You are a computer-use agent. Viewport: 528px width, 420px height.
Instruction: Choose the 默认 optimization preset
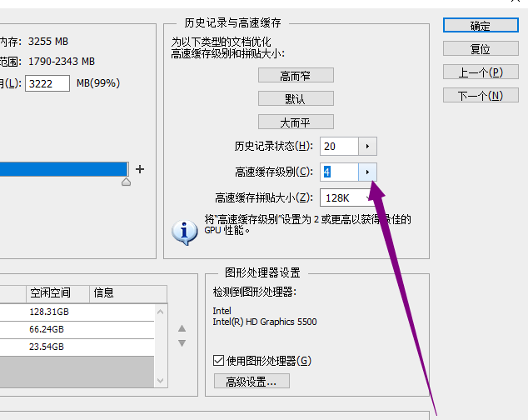(x=296, y=98)
